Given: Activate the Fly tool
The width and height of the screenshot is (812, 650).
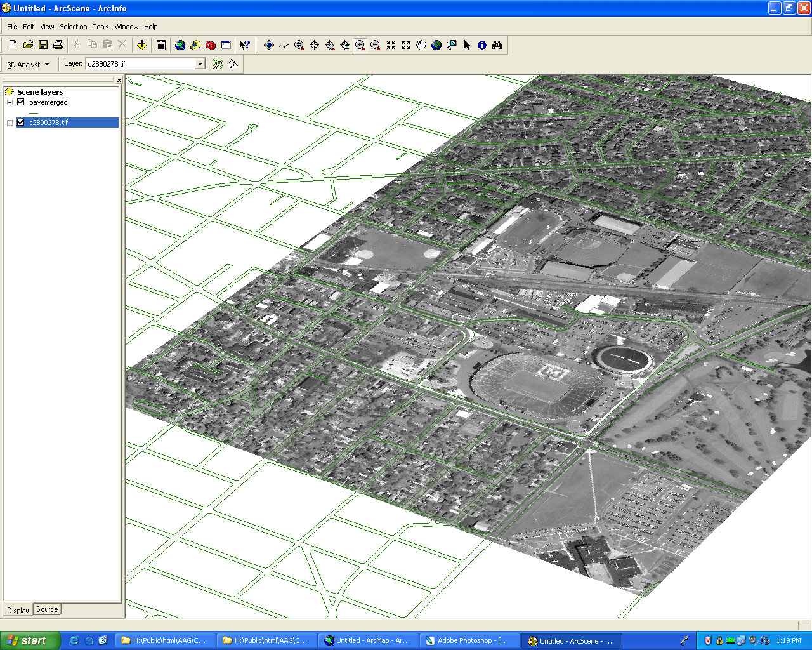Looking at the screenshot, I should [284, 45].
